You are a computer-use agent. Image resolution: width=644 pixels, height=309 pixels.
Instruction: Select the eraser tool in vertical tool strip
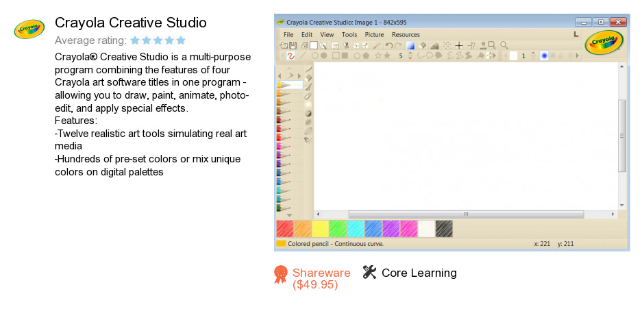(x=308, y=78)
